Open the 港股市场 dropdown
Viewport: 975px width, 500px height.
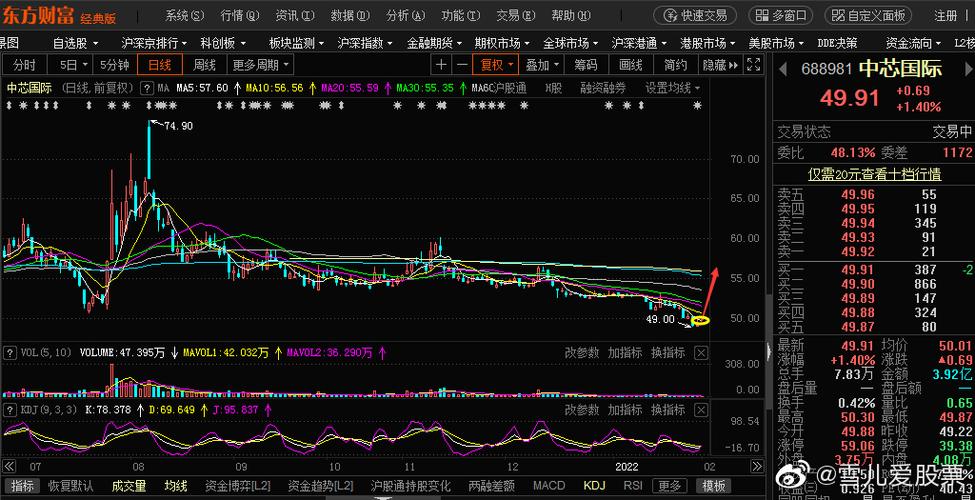708,43
